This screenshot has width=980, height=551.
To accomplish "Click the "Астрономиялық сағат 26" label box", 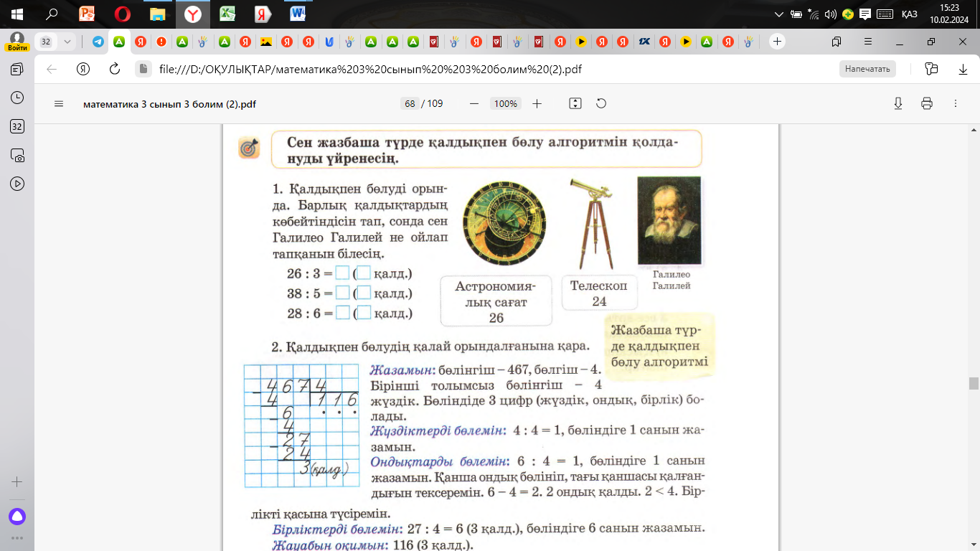I will [496, 301].
